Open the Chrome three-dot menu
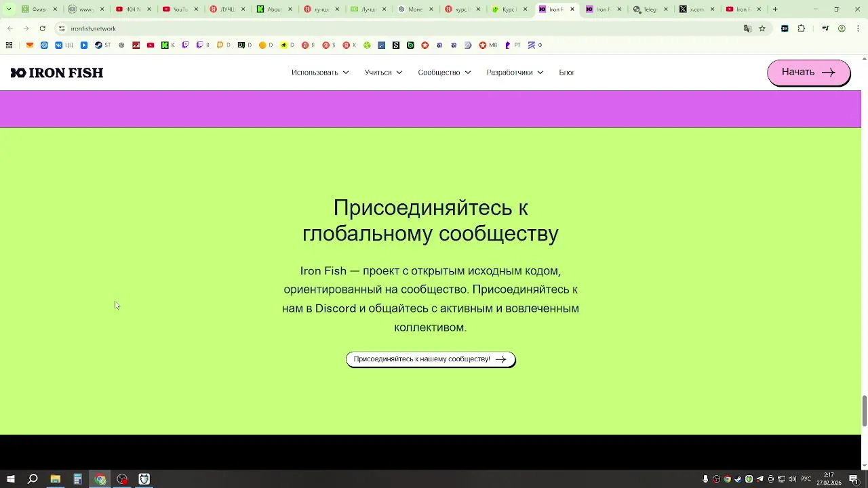 pyautogui.click(x=857, y=28)
